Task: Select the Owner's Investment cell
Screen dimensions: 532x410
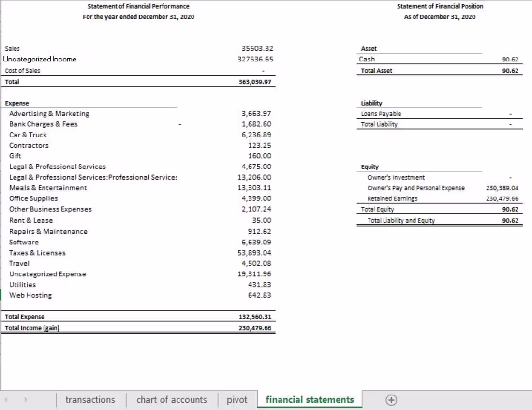Action: 396,177
